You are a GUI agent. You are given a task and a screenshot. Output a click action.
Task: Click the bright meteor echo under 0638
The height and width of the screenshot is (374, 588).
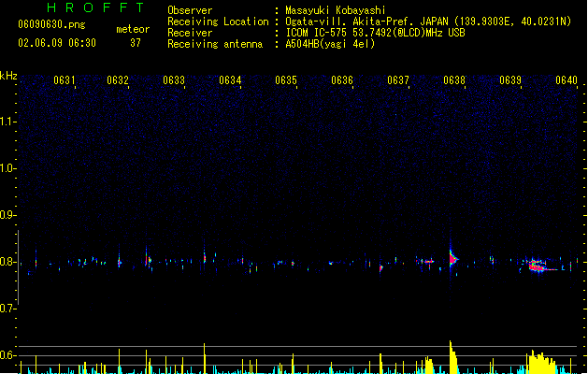click(x=452, y=259)
